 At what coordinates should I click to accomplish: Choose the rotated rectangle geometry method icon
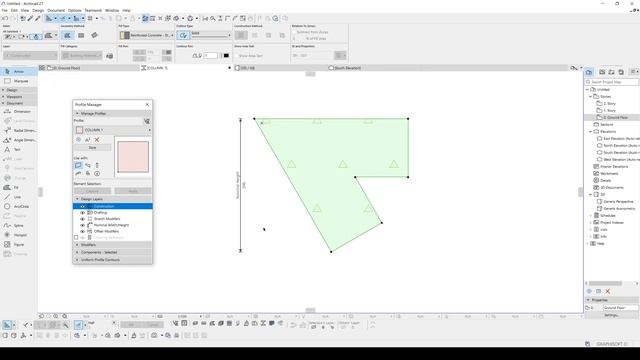tap(94, 36)
